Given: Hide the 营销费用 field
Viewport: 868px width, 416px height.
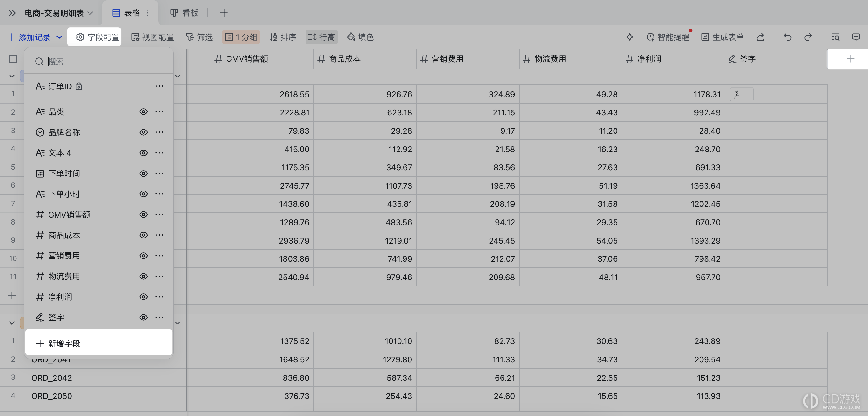Looking at the screenshot, I should pos(143,255).
